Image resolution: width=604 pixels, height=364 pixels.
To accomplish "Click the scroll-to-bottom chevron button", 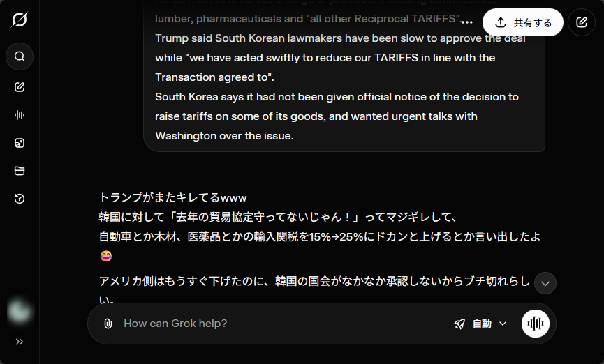I will (545, 283).
